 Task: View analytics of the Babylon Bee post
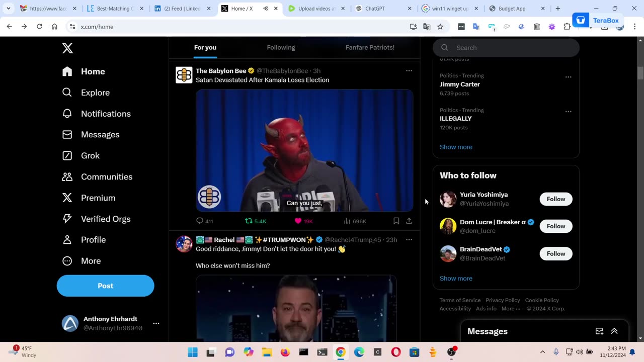[355, 221]
